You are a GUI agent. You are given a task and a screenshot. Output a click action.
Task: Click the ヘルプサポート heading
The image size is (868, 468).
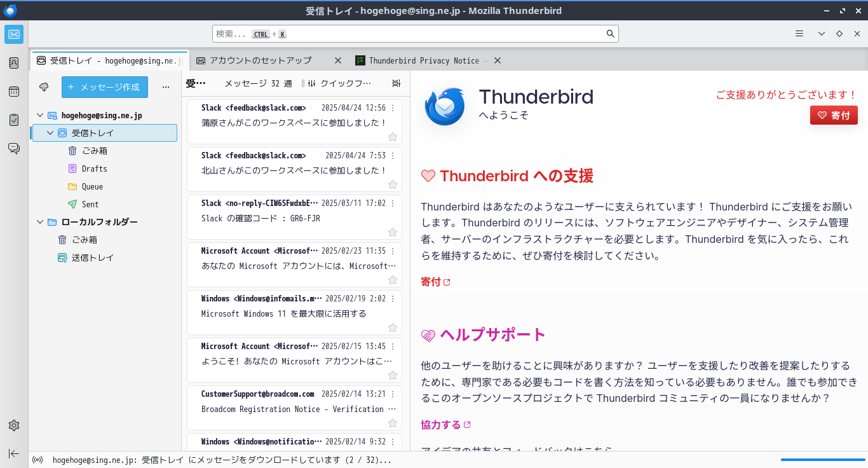484,334
